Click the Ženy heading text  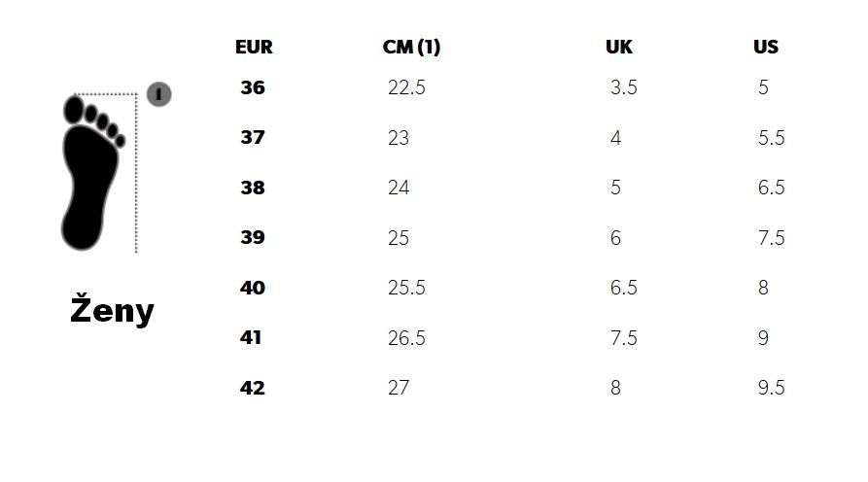[x=112, y=311]
